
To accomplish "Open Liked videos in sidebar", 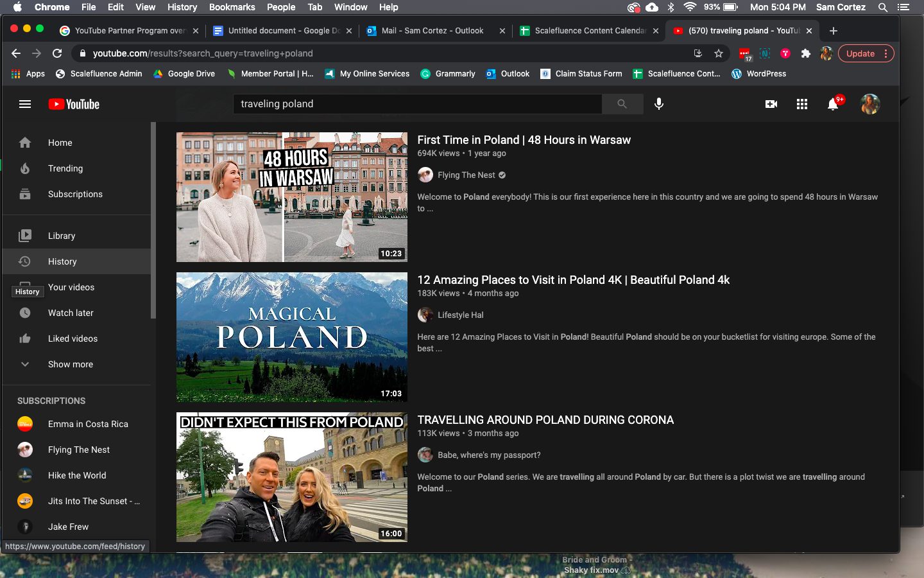I will (x=77, y=338).
